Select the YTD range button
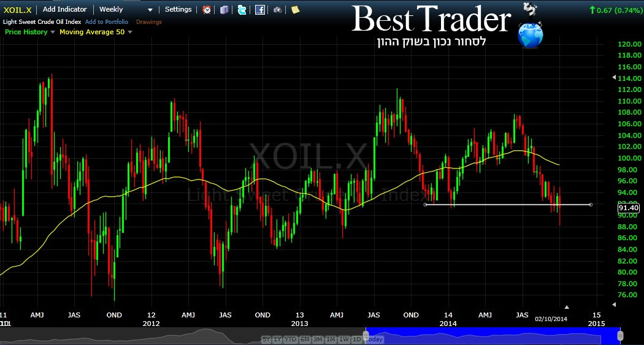Screen dimensions: 644x345 (x=291, y=339)
